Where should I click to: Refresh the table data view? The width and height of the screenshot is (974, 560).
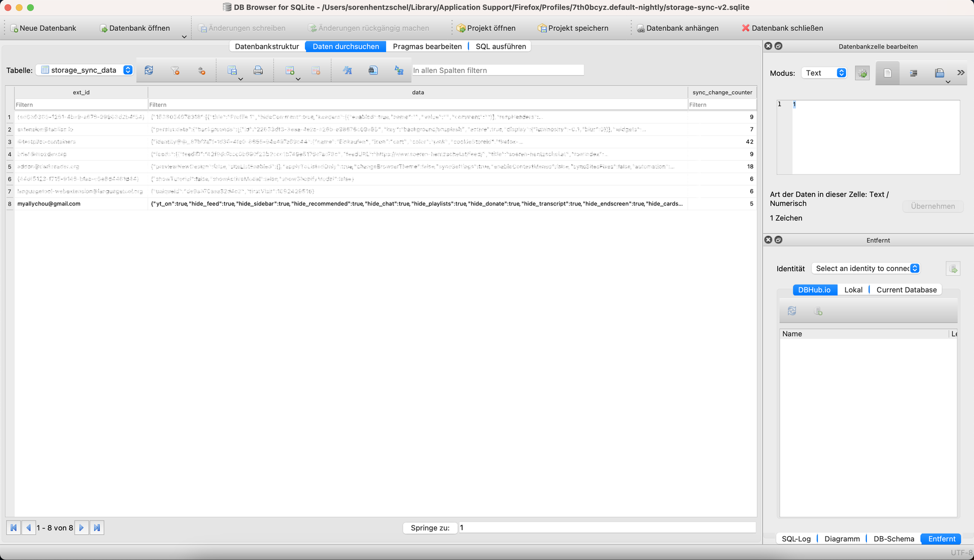149,71
